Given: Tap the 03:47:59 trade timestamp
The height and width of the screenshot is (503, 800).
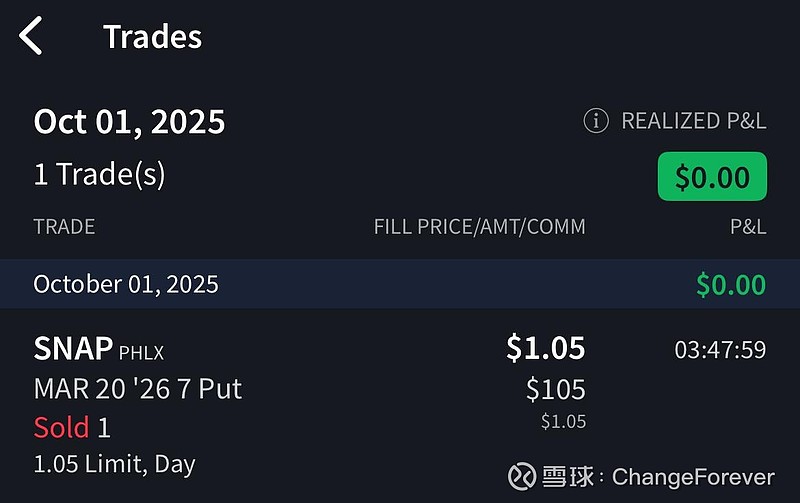Looking at the screenshot, I should (x=720, y=350).
